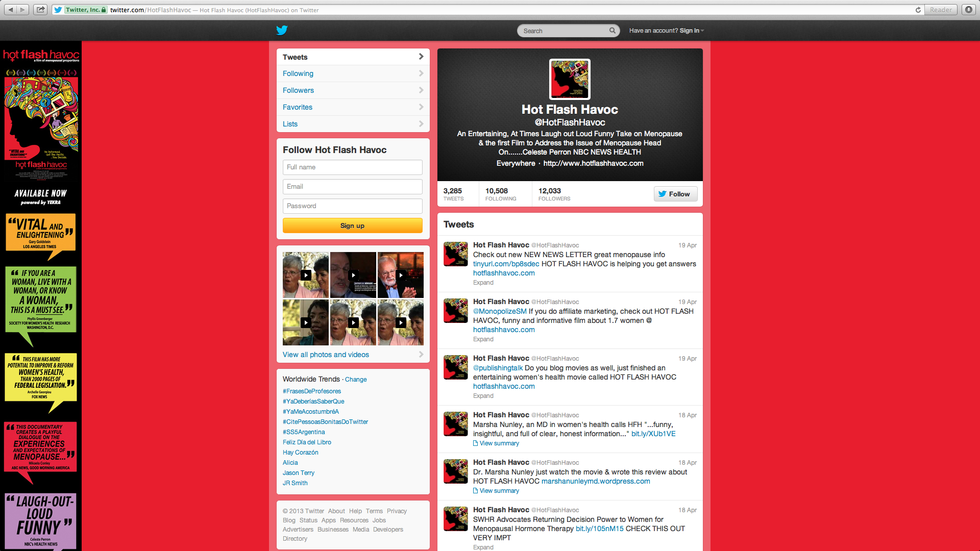Click the reload page icon in address bar
980x551 pixels.
pos(918,10)
